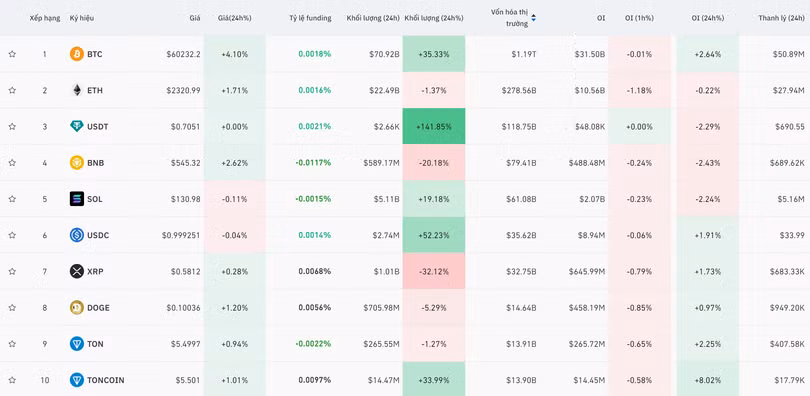Sort by Tỷ lệ funding column header
Viewport: 810px width, 396px height.
pyautogui.click(x=310, y=18)
